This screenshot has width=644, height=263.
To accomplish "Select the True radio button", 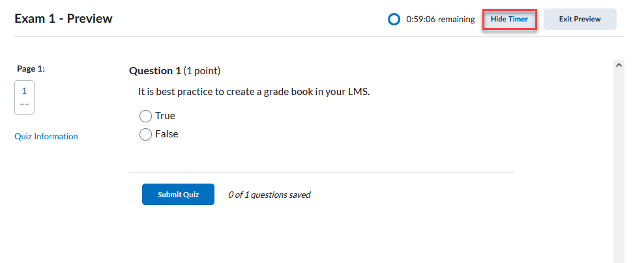I will click(146, 116).
